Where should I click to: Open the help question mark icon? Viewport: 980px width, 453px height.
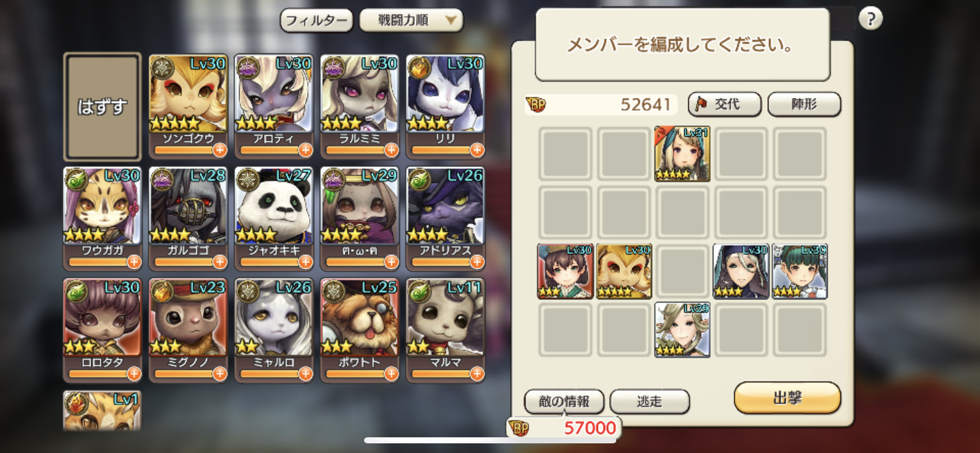(x=870, y=19)
